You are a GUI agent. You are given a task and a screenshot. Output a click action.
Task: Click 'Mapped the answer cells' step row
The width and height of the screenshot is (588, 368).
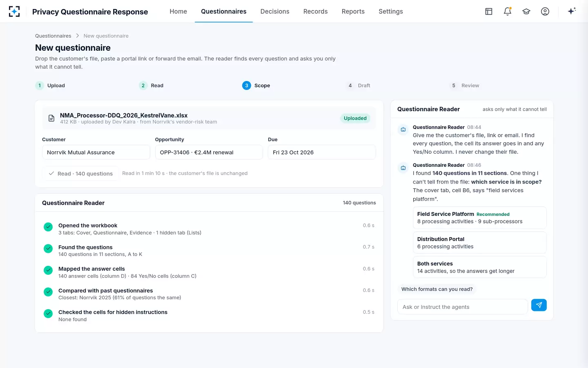click(x=209, y=272)
